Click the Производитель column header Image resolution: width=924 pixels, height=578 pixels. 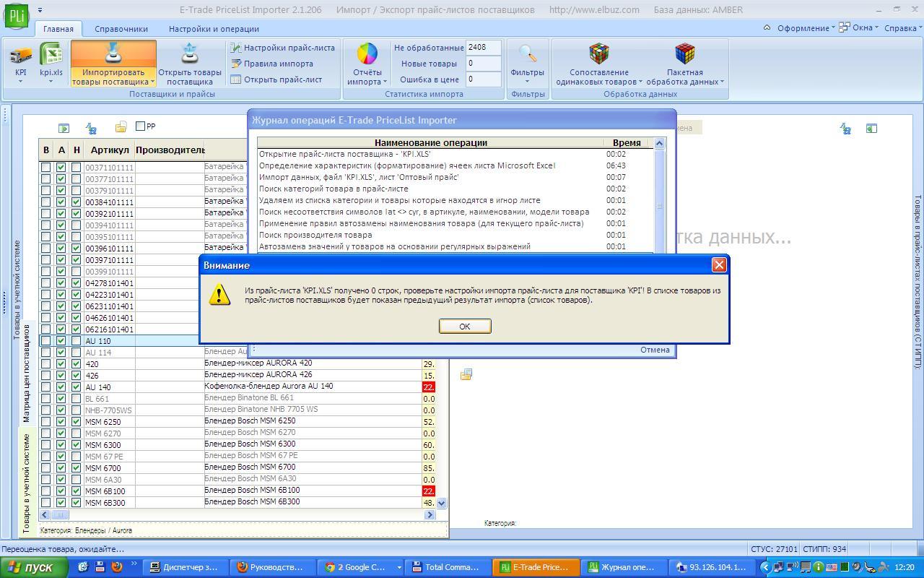coord(170,150)
